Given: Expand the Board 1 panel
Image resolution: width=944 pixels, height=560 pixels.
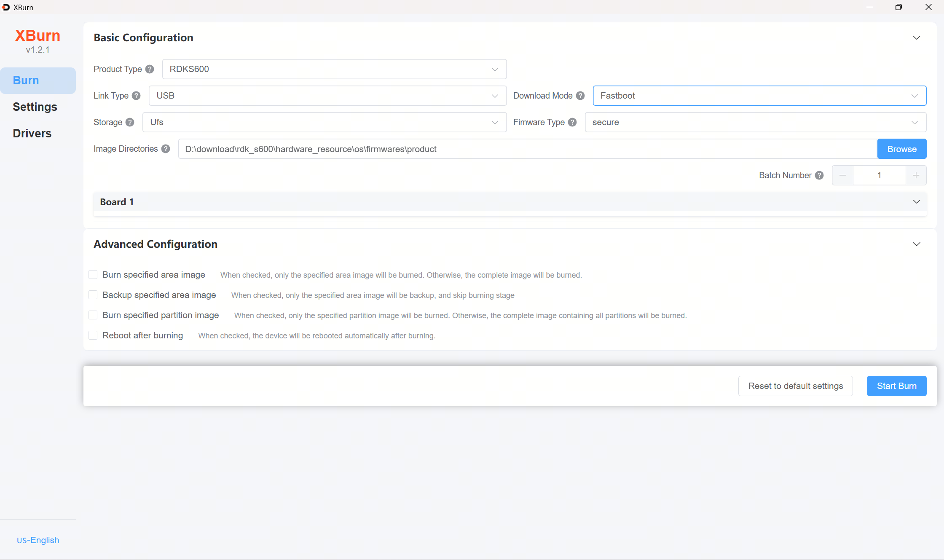Looking at the screenshot, I should pos(917,202).
